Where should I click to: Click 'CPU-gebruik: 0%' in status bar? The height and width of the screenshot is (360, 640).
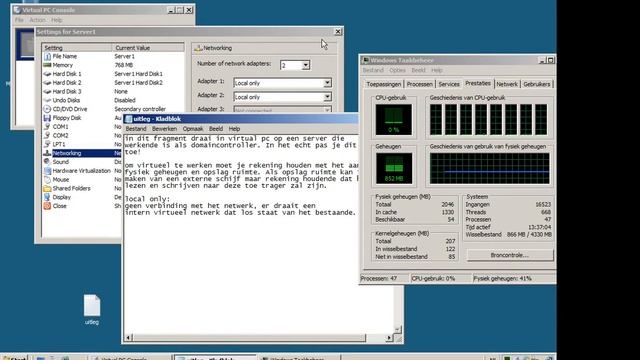point(433,278)
